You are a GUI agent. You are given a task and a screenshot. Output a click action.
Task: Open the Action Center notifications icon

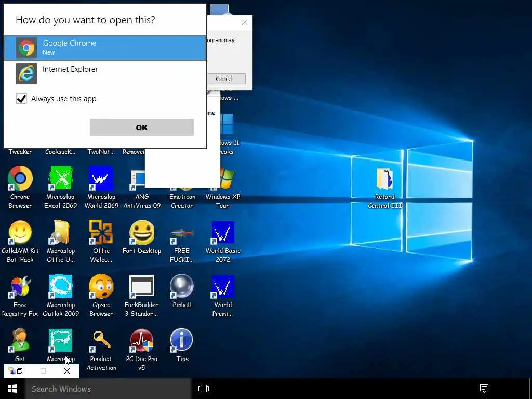click(484, 389)
